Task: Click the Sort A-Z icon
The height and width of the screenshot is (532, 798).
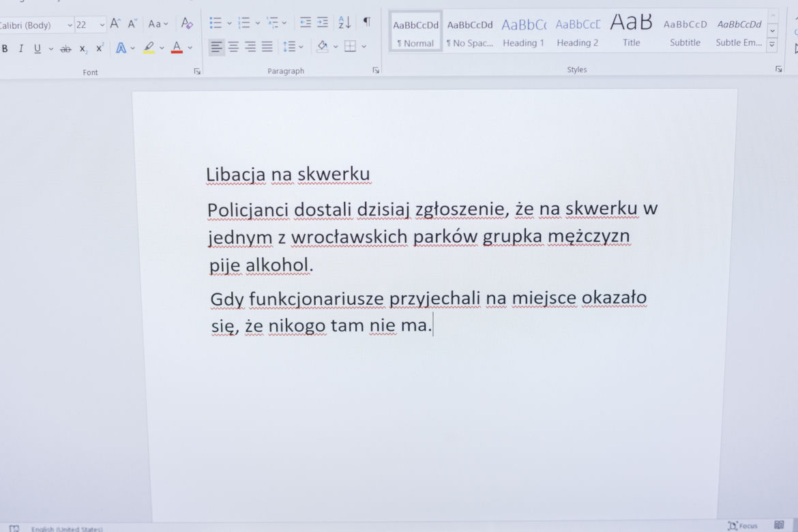Action: coord(344,22)
